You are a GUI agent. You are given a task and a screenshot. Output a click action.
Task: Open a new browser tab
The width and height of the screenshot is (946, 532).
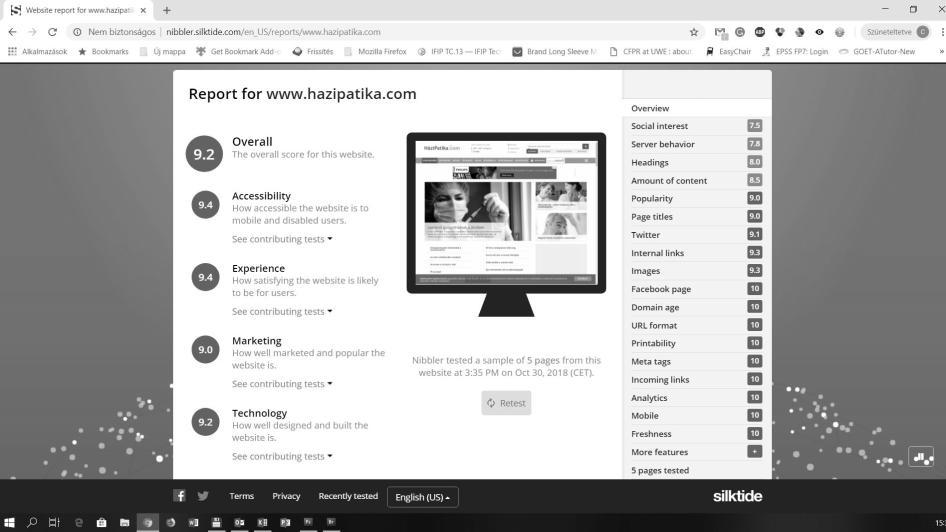pos(167,10)
